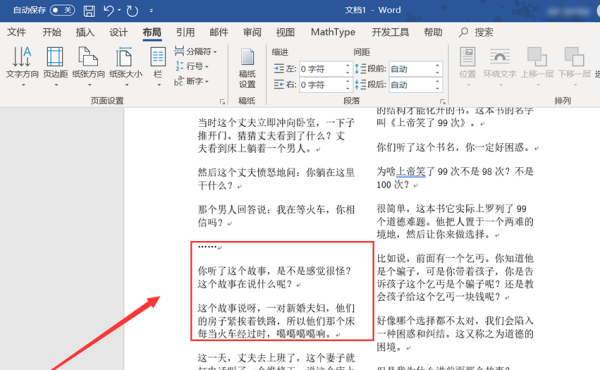Click the left indent icon beside 左
The image size is (600, 370).
[x=279, y=69]
